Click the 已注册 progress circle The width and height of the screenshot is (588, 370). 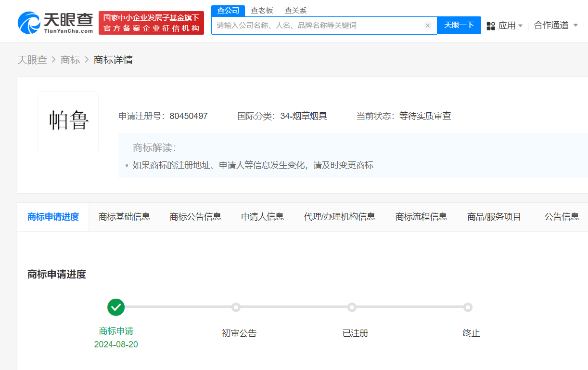coord(352,307)
